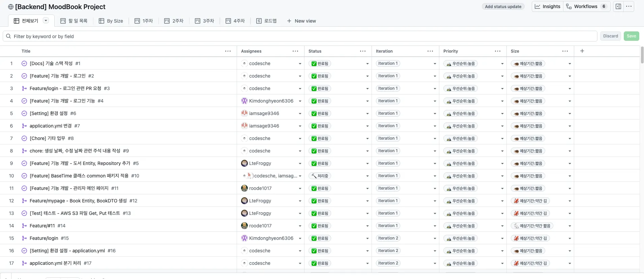Click the merged PR icon for application.yml 변경
Image resolution: width=644 pixels, height=279 pixels.
click(x=24, y=126)
